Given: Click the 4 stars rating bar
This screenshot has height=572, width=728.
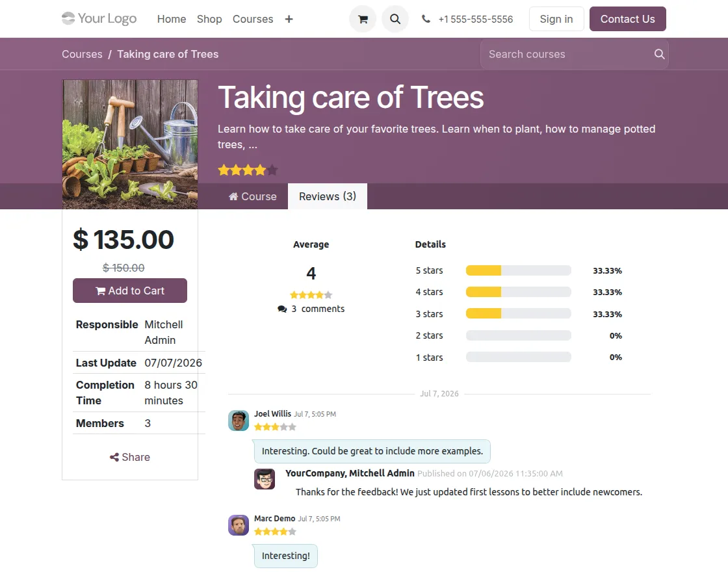Looking at the screenshot, I should tap(519, 292).
